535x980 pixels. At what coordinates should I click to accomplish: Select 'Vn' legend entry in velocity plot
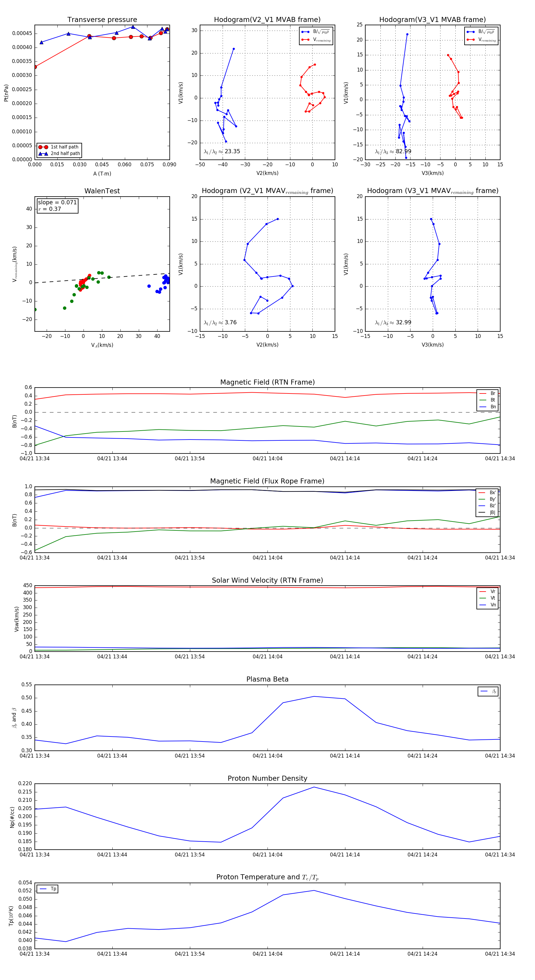point(487,605)
